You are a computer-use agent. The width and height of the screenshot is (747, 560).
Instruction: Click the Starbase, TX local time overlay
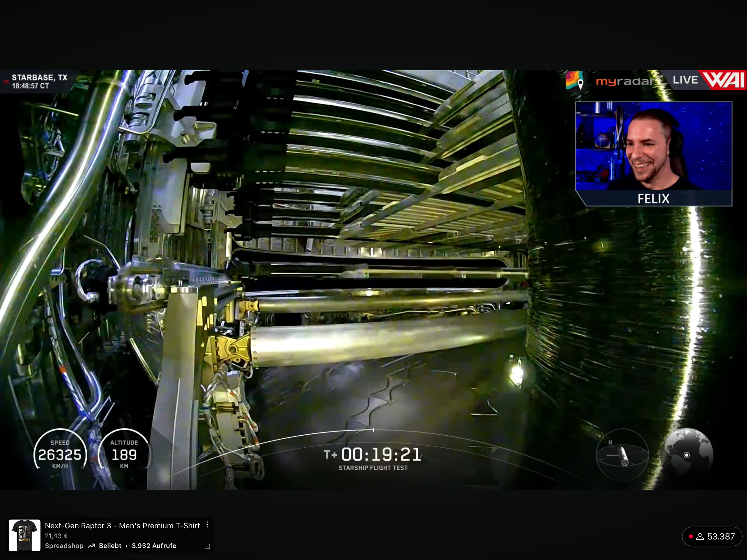[39, 81]
